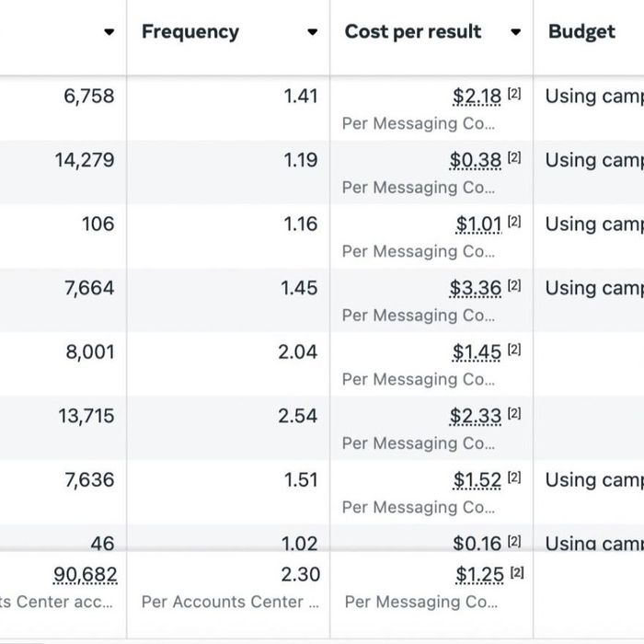The height and width of the screenshot is (644, 644).
Task: Select the 2.54 frequency cell
Action: click(x=298, y=416)
